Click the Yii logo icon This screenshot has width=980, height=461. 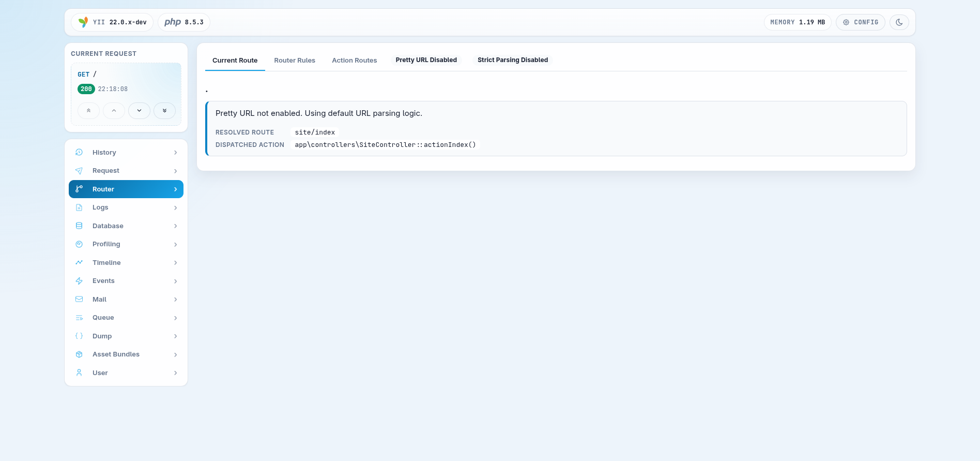click(83, 22)
